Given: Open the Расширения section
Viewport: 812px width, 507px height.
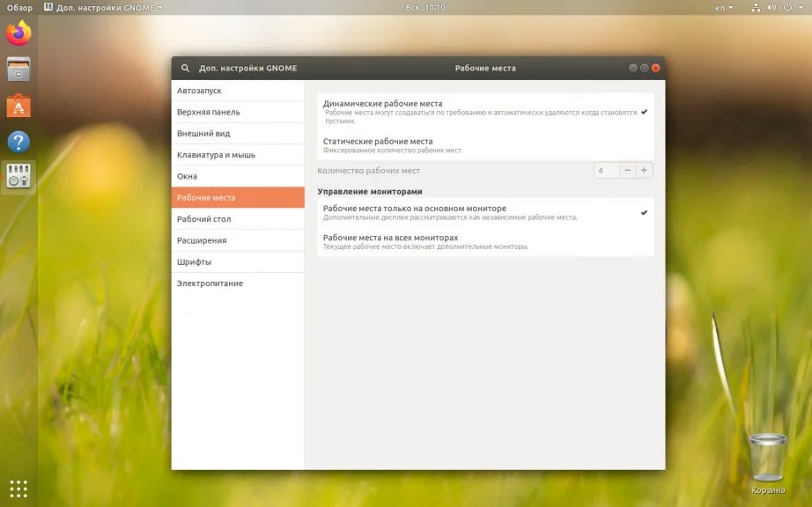Looking at the screenshot, I should (238, 240).
